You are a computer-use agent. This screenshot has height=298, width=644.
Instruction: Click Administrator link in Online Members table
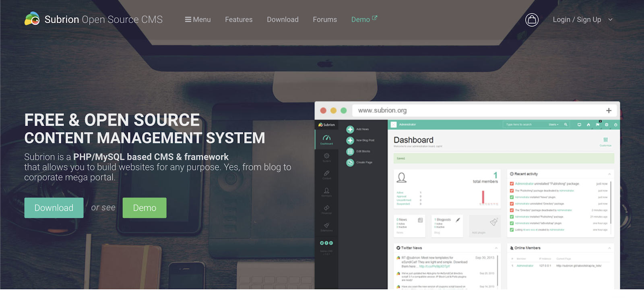tap(525, 266)
